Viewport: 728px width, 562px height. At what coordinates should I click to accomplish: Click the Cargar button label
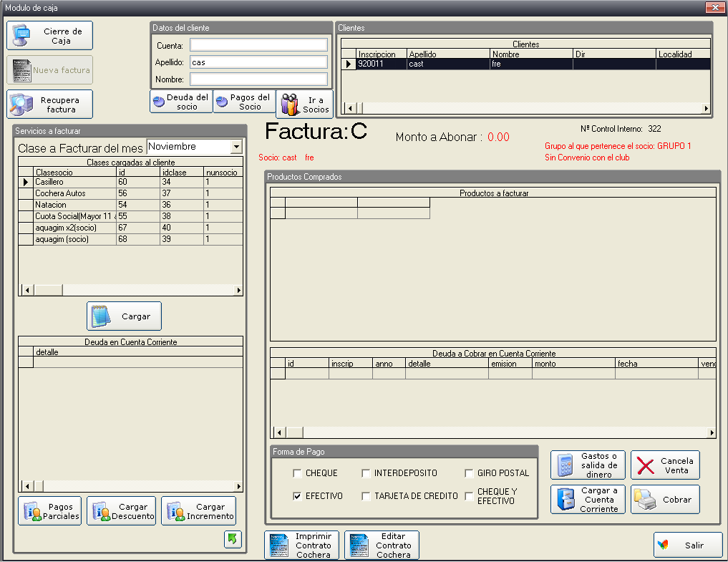coord(136,316)
